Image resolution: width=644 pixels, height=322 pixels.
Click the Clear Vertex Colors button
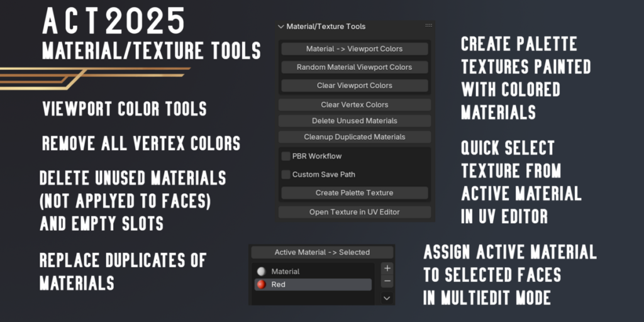coord(354,104)
